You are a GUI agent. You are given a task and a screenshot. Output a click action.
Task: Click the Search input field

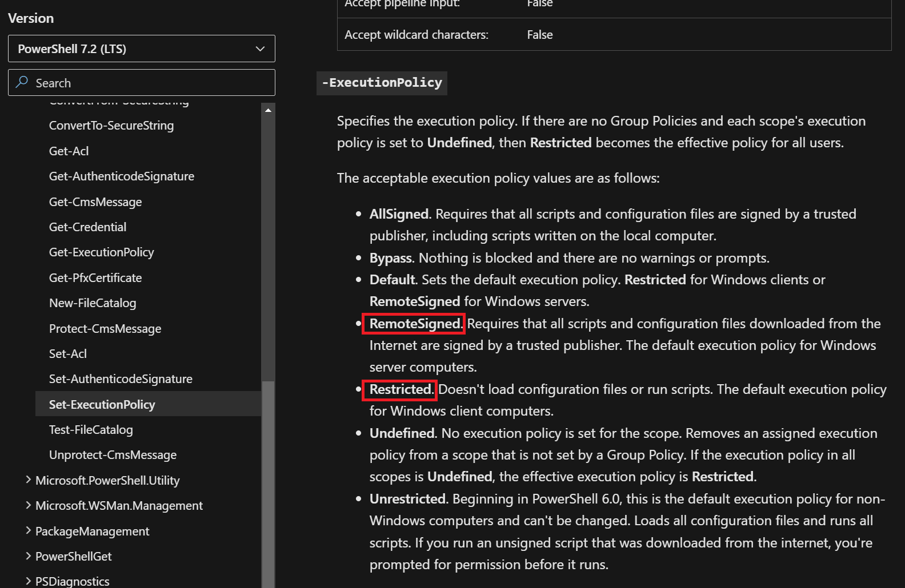point(141,83)
